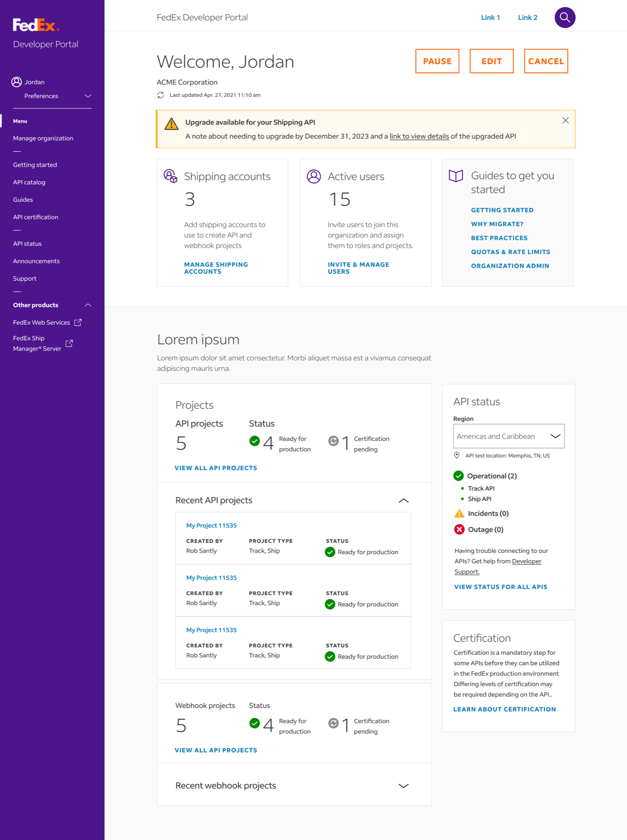Click 'Track API' under Operational
Image resolution: width=627 pixels, height=840 pixels.
pyautogui.click(x=481, y=488)
